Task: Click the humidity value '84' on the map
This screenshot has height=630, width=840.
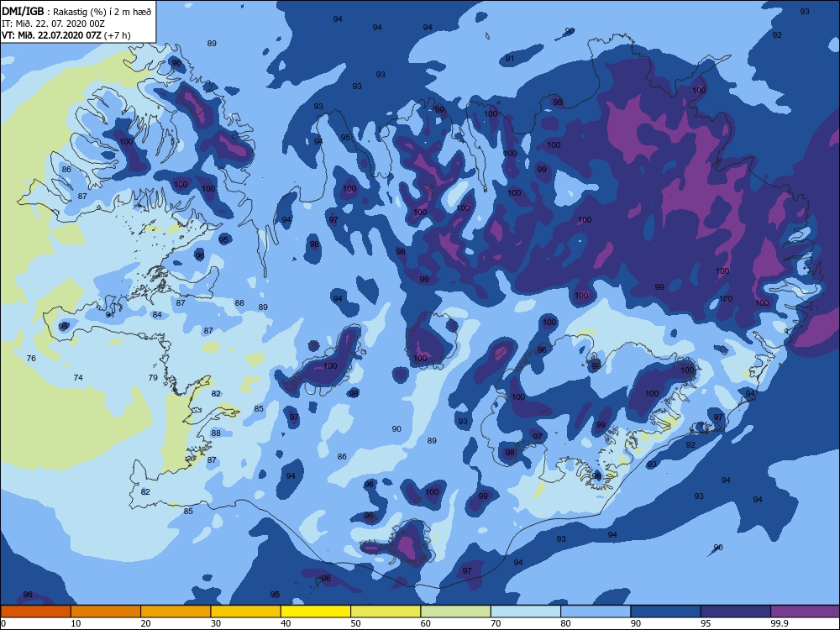Action: point(157,314)
